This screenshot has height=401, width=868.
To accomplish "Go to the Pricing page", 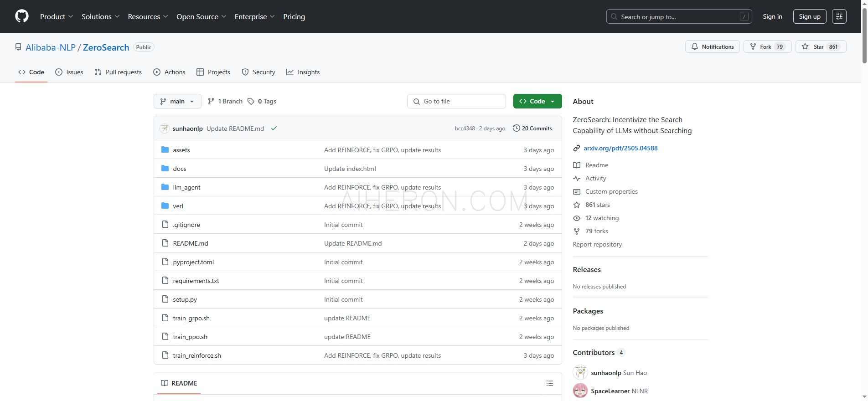I will 294,16.
